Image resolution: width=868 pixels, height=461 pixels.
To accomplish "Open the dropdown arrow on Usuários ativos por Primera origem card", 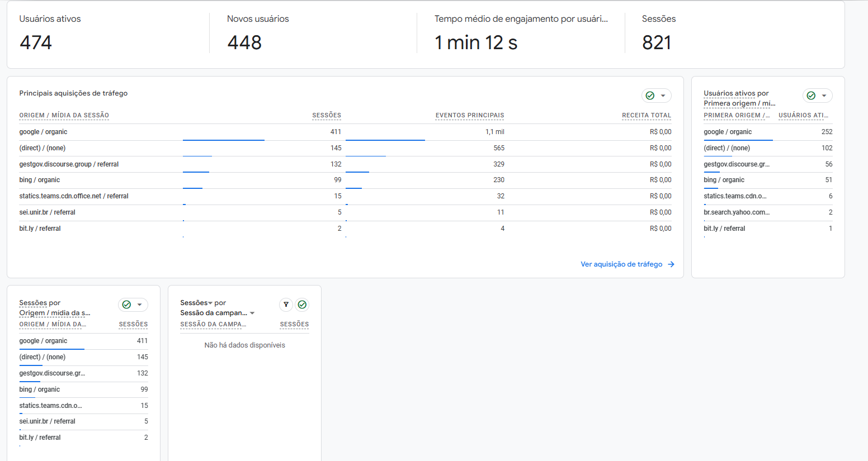I will pos(824,96).
